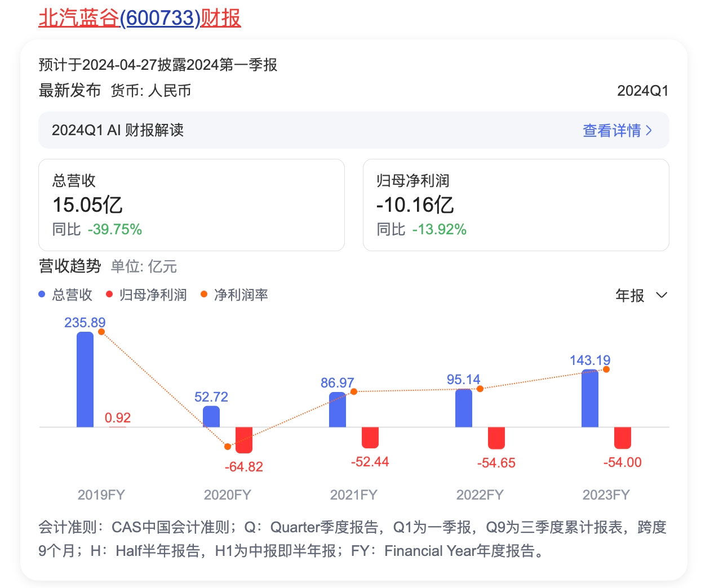Click the 单位: 亿元 unit label
Viewport: 701px width, 588px height.
point(144,266)
